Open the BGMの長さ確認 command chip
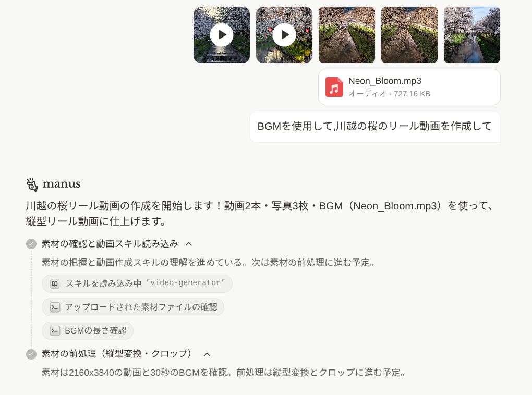The height and width of the screenshot is (395, 532). click(88, 330)
